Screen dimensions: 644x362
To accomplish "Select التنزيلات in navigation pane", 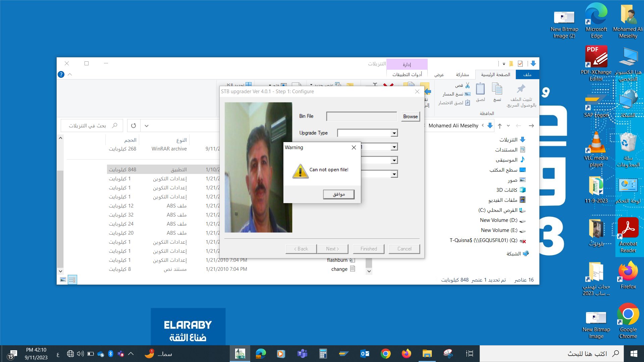I will point(513,140).
